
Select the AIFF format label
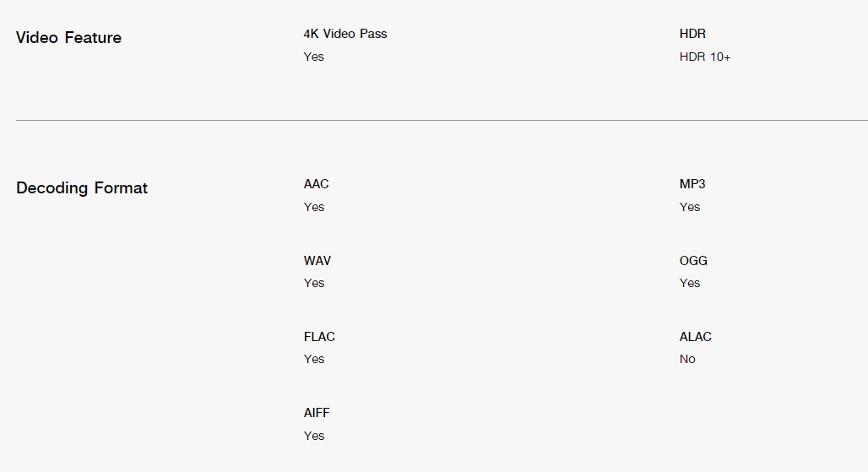tap(317, 413)
